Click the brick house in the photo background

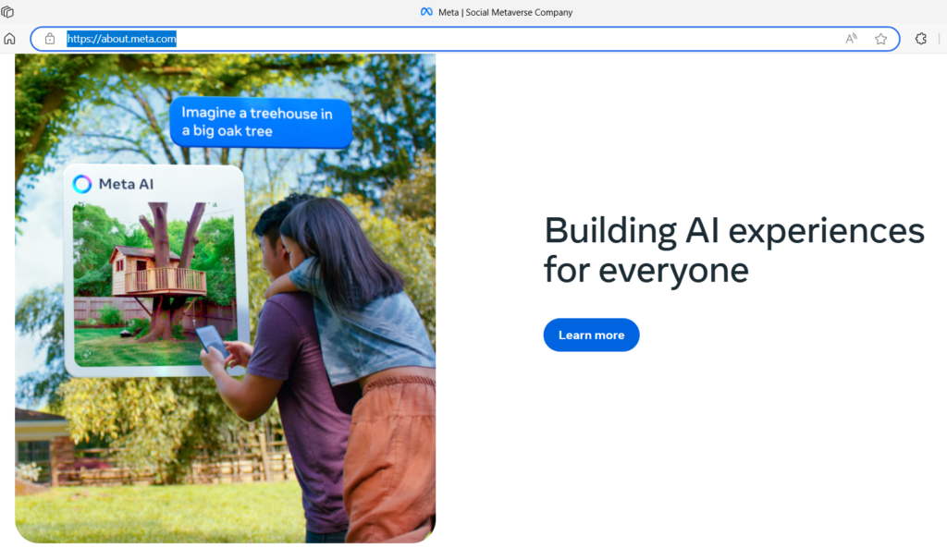tap(37, 442)
